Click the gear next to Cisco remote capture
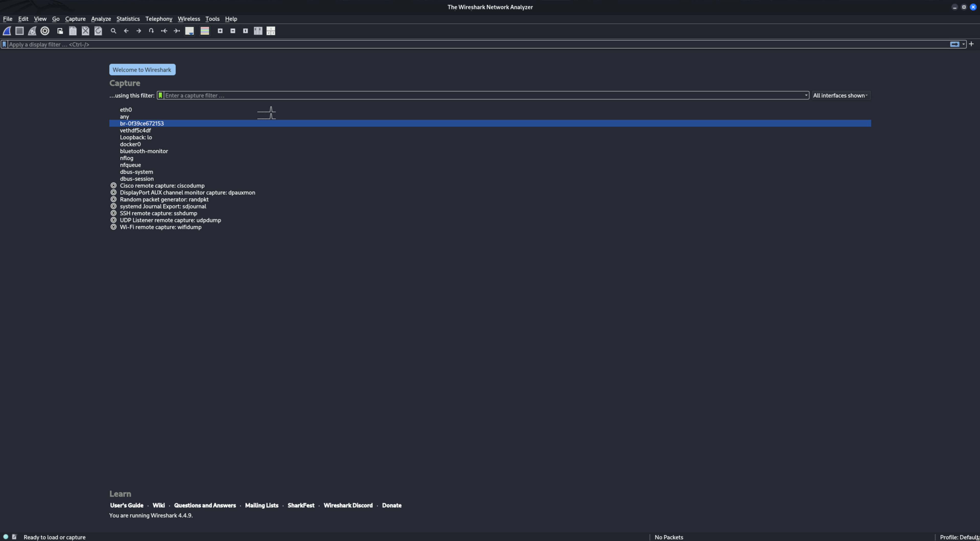The width and height of the screenshot is (980, 541). [x=113, y=186]
